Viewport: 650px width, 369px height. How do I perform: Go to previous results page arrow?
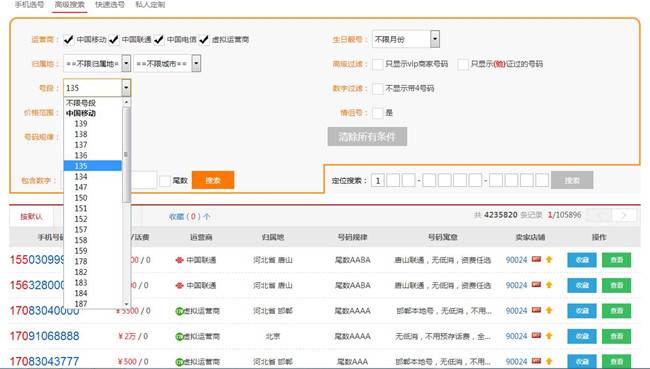[599, 215]
